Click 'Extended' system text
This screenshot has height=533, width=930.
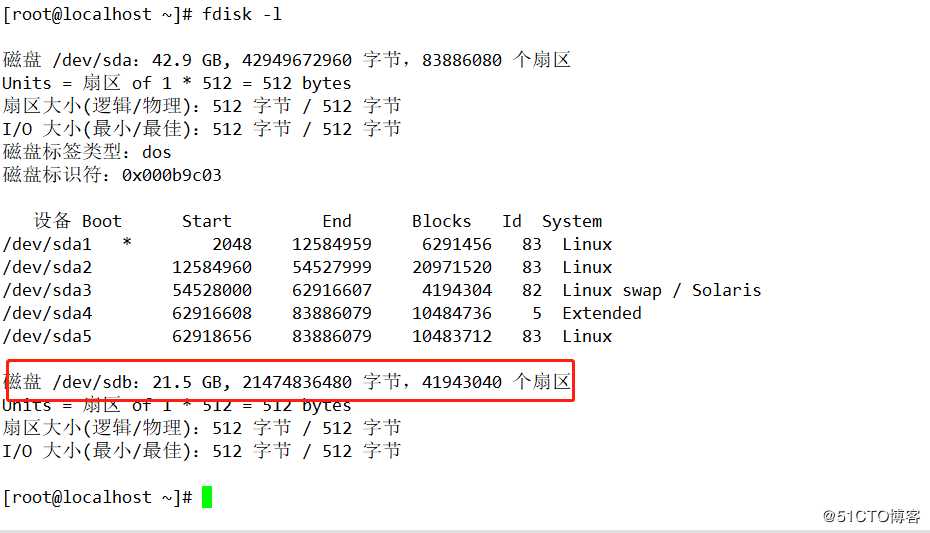point(601,313)
